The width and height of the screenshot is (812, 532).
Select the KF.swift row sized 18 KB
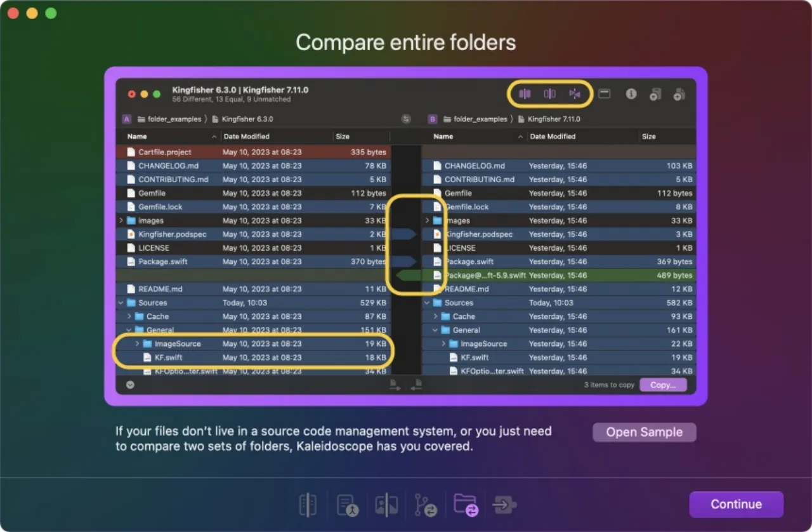(x=253, y=357)
